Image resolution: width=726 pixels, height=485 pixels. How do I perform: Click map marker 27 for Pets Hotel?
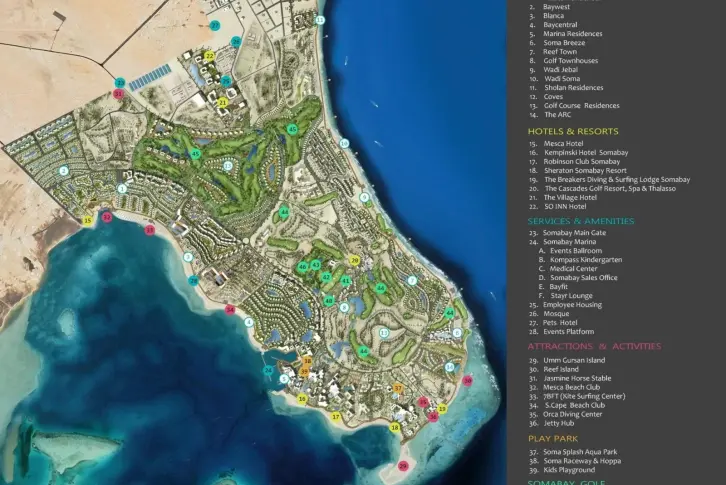click(x=215, y=25)
